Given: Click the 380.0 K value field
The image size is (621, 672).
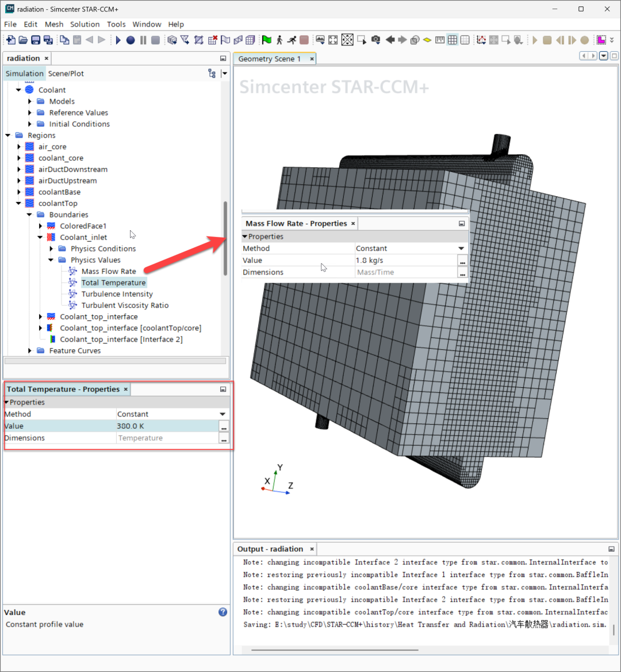Looking at the screenshot, I should [x=167, y=426].
